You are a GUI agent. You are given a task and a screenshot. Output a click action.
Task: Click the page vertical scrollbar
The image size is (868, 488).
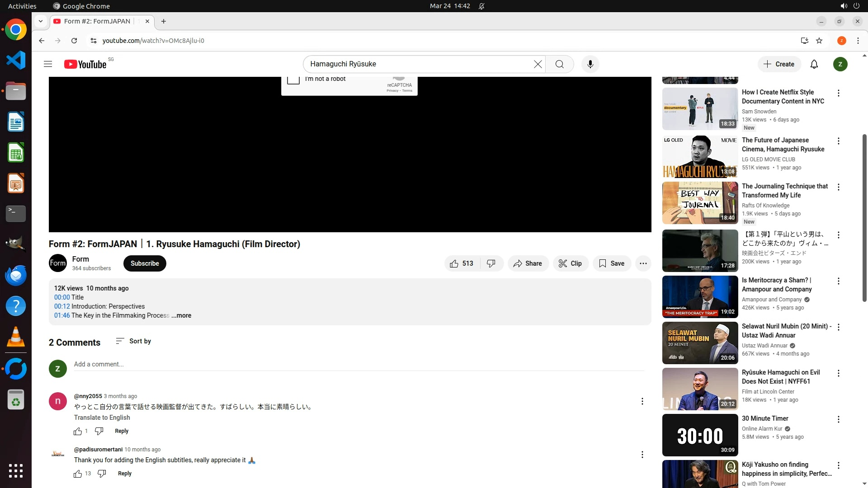(x=864, y=217)
